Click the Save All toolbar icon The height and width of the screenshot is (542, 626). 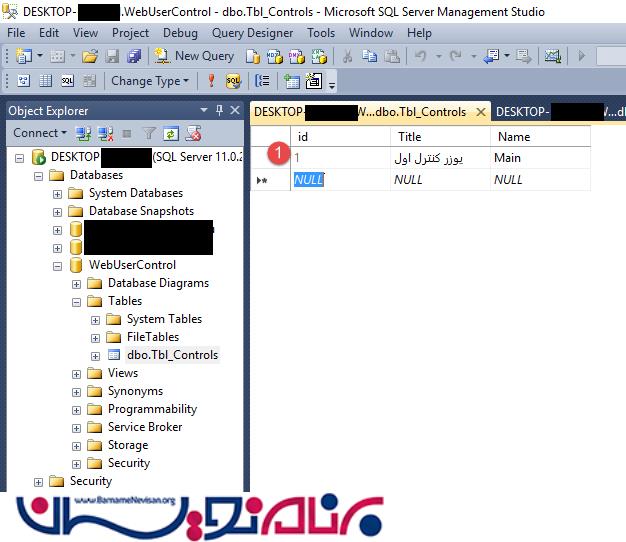(133, 56)
